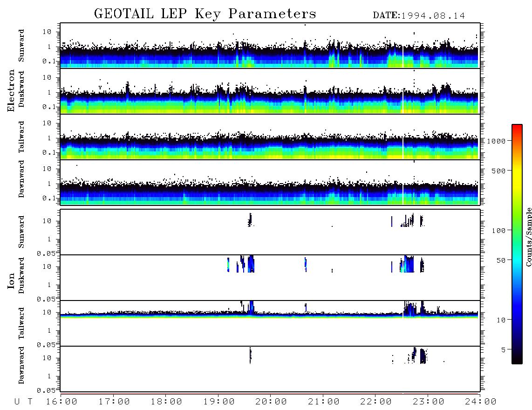This screenshot has width=532, height=410.
Task: Click the colorbar's 10 tick label
Action: tap(501, 320)
